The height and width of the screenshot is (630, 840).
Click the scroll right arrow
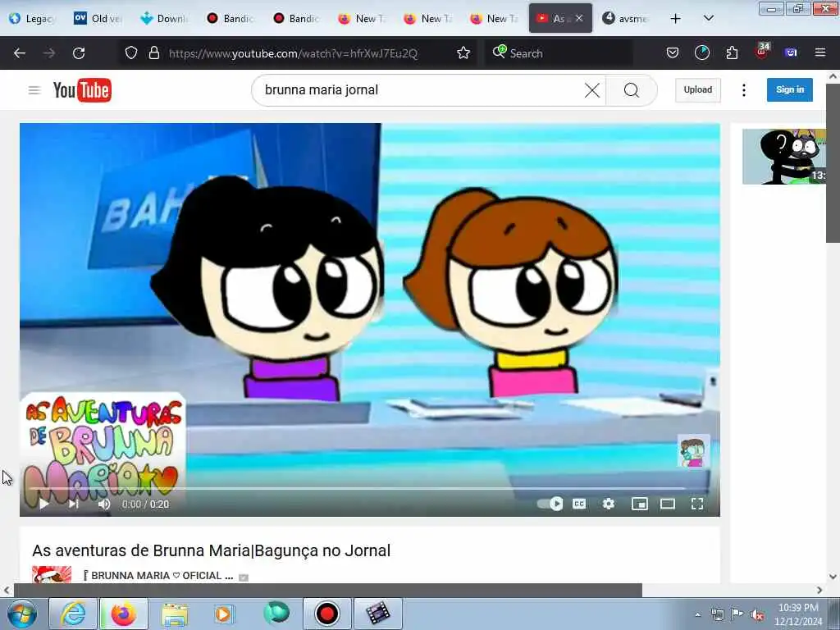819,590
